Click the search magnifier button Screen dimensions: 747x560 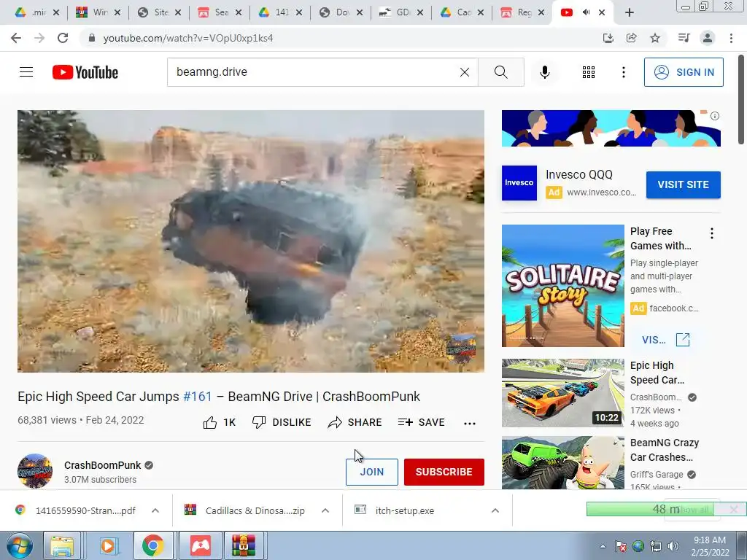point(500,72)
